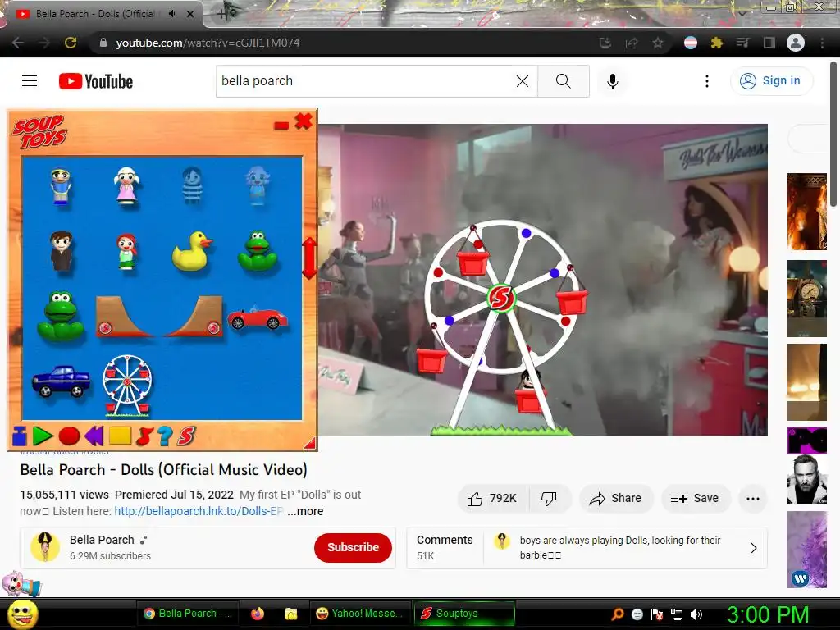Toggle the browser side panel

769,43
